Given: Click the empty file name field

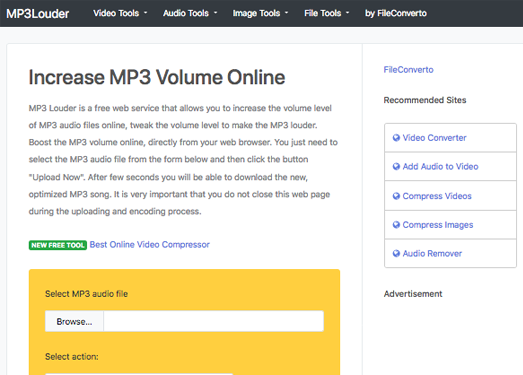Looking at the screenshot, I should pyautogui.click(x=213, y=321).
